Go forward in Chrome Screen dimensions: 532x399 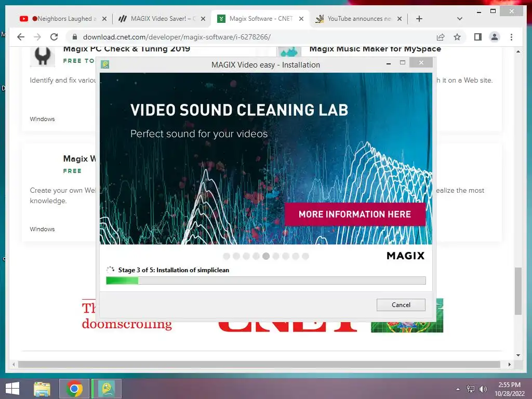37,37
